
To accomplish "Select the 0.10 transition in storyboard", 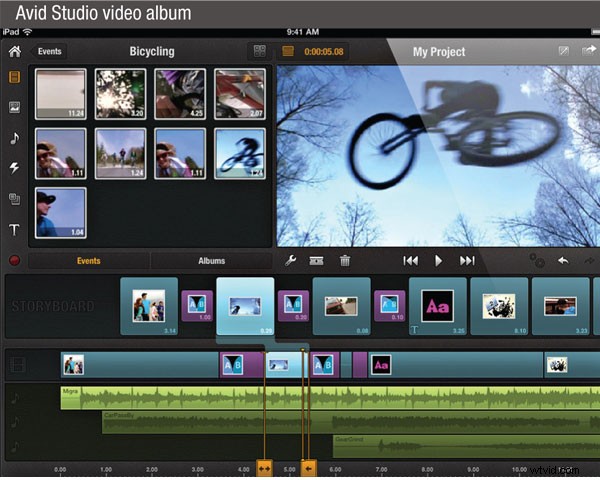I will pos(390,305).
